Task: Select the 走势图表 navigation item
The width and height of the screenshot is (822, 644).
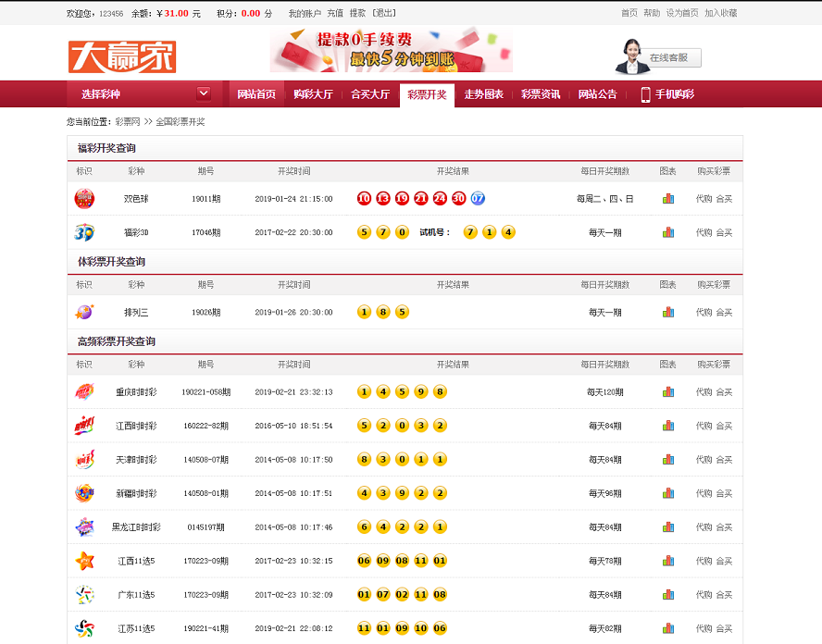Action: click(x=483, y=93)
